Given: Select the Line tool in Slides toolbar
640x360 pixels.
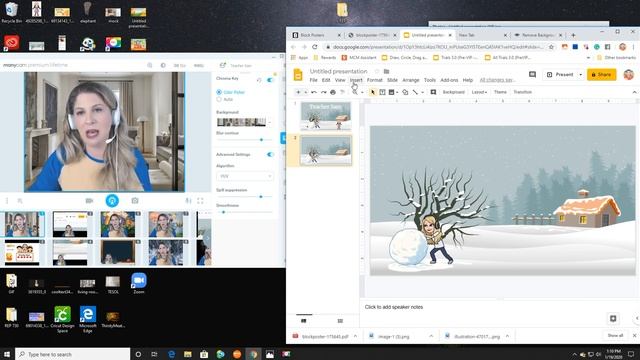Looking at the screenshot, I should (x=415, y=92).
